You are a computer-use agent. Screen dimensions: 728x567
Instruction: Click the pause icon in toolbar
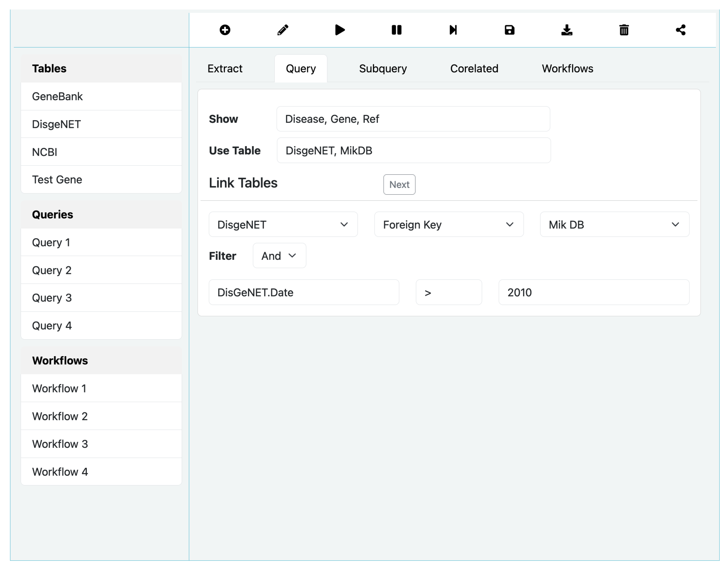396,30
